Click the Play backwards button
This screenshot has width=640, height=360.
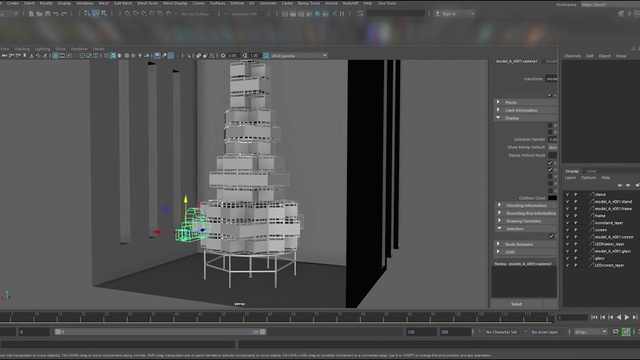(619, 317)
